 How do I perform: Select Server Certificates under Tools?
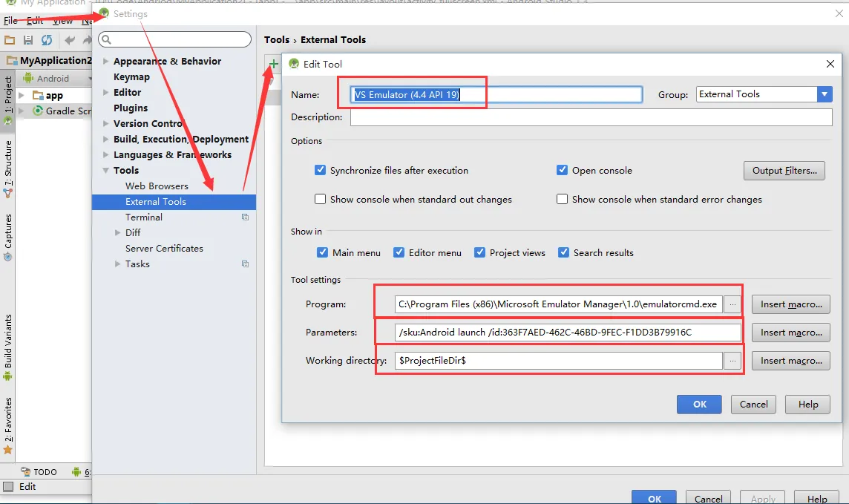[x=164, y=249]
